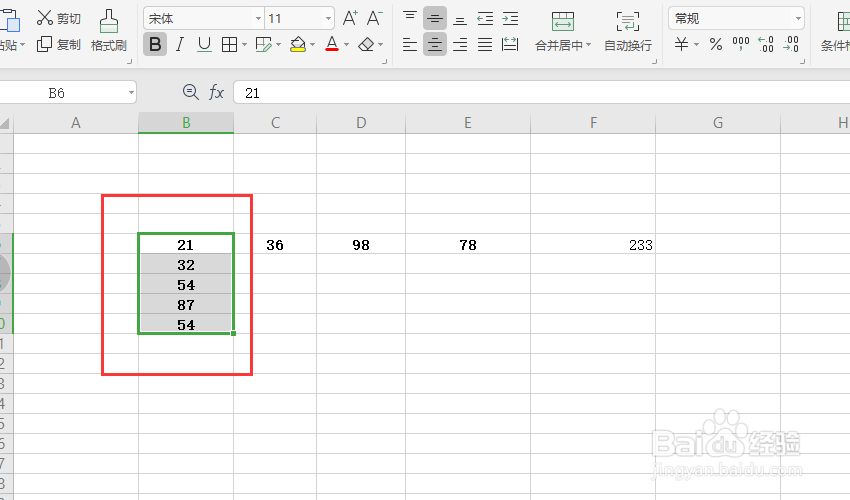Apply thousands separator 000 style
The height and width of the screenshot is (500, 850).
[x=741, y=43]
